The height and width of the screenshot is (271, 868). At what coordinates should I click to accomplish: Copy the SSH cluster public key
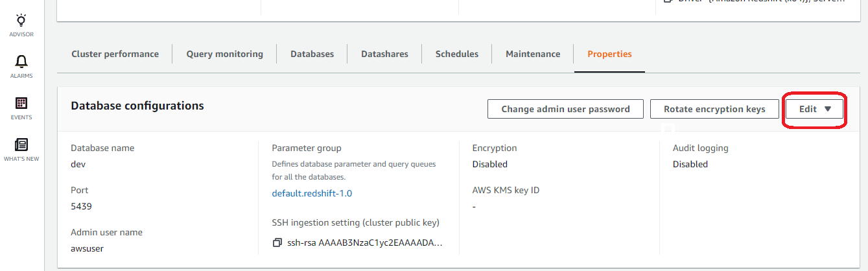click(x=277, y=242)
